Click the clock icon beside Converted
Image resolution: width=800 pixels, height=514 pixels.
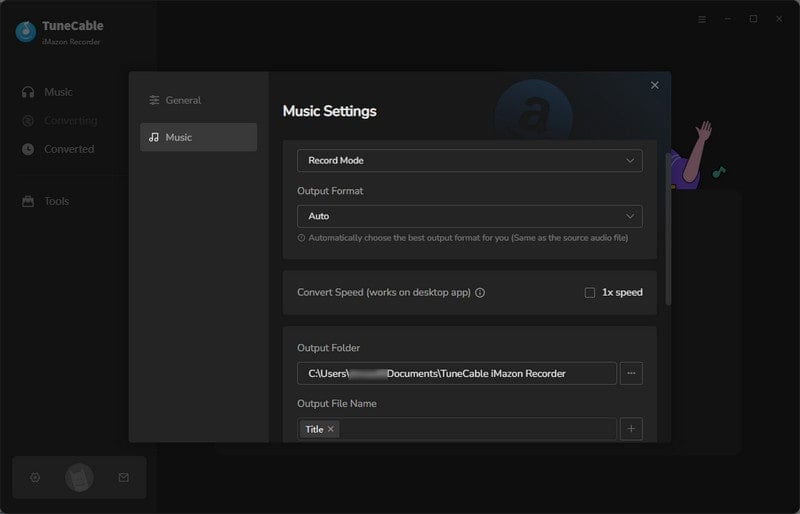(28, 149)
